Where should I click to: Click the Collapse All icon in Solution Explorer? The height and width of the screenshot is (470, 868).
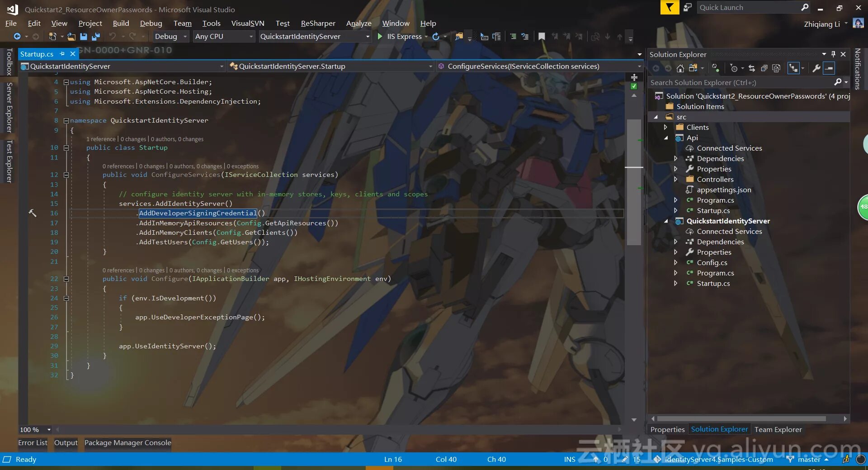(764, 68)
